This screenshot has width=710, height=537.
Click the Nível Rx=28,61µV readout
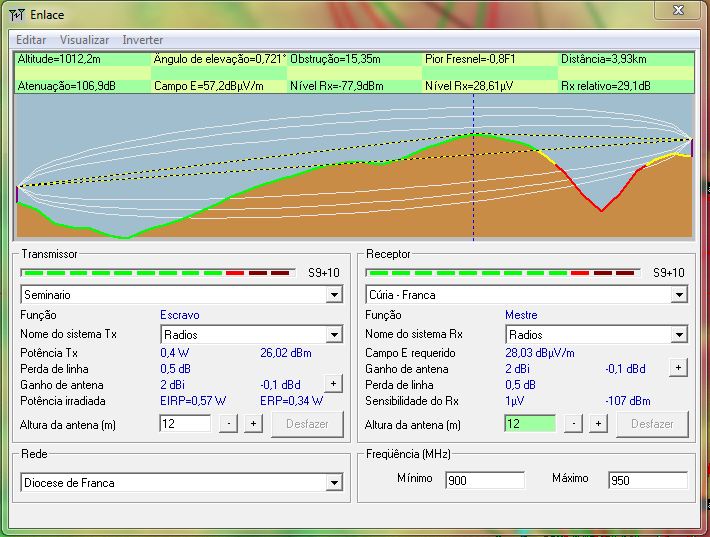[469, 86]
